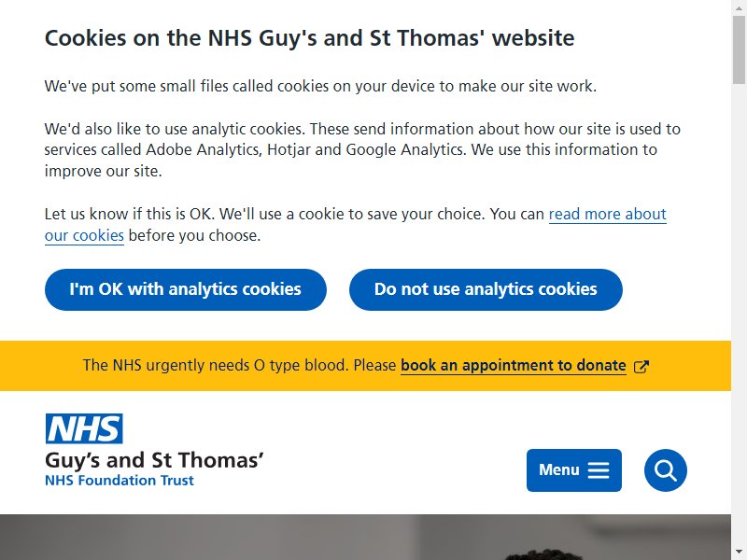Click the hero image banner
The width and height of the screenshot is (747, 560).
coord(365,537)
